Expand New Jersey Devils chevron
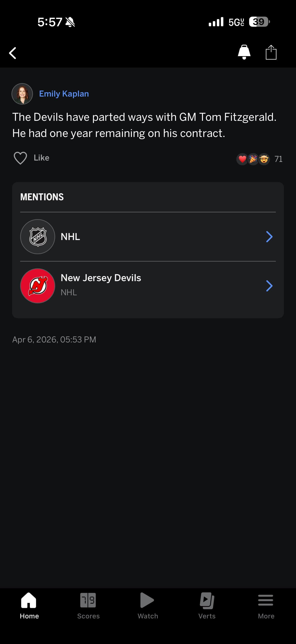 [269, 286]
